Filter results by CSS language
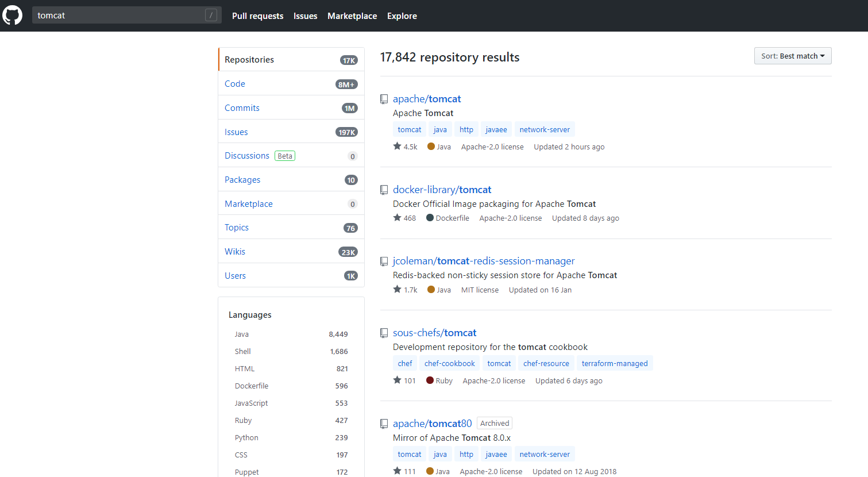 point(291,455)
